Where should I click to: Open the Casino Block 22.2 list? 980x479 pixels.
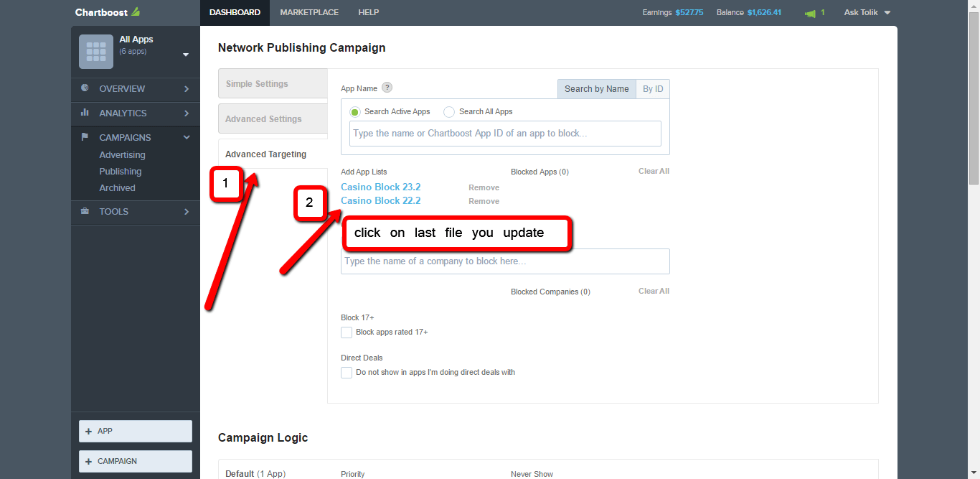(381, 201)
